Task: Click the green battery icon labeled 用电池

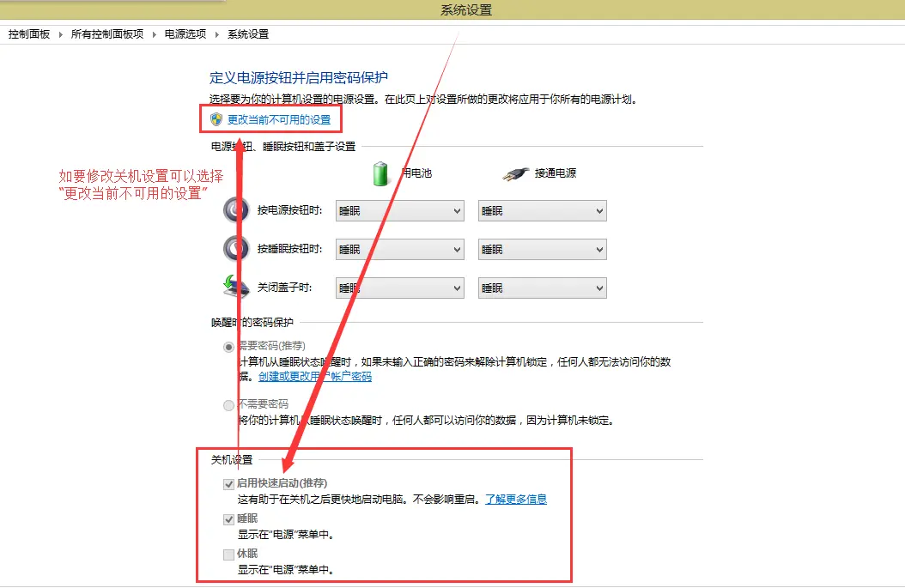Action: tap(380, 173)
